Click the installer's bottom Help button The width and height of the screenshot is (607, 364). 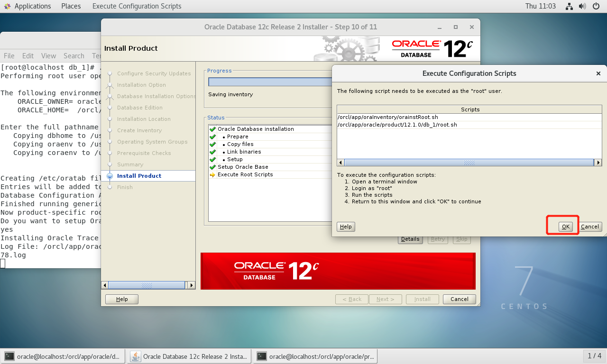122,299
